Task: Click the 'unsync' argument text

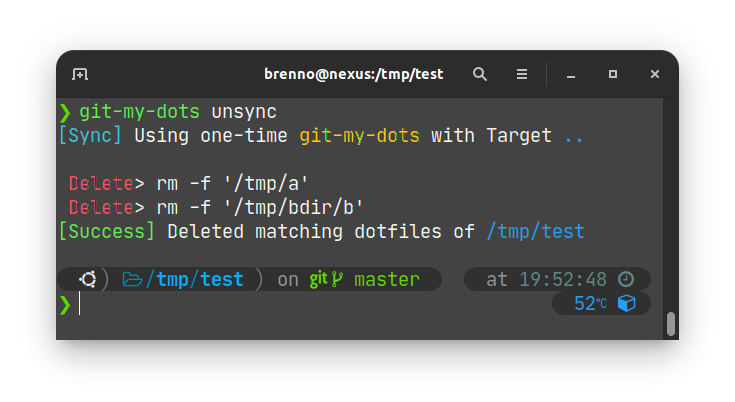Action: click(x=244, y=112)
